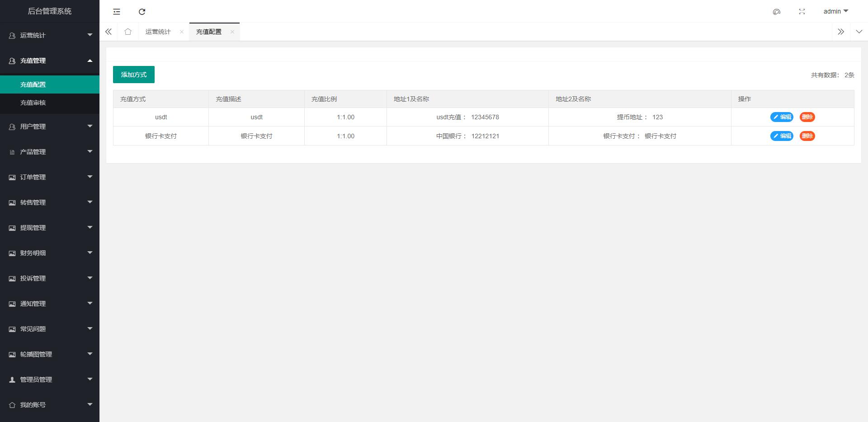The height and width of the screenshot is (422, 868).
Task: Click the refresh icon in the header
Action: (142, 12)
